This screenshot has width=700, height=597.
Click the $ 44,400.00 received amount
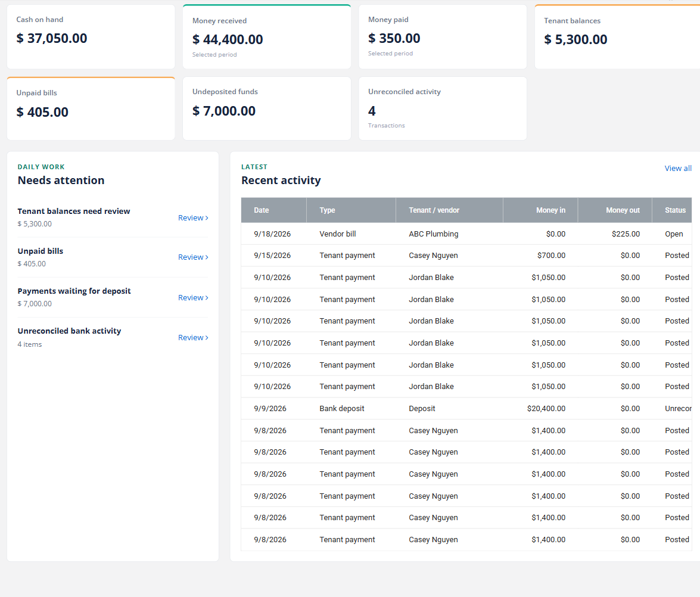pos(228,39)
